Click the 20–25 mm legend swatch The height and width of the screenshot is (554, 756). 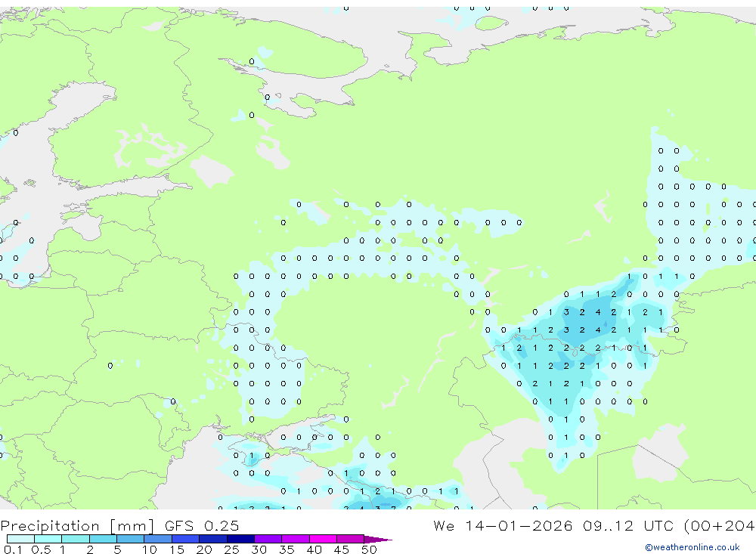tap(213, 539)
